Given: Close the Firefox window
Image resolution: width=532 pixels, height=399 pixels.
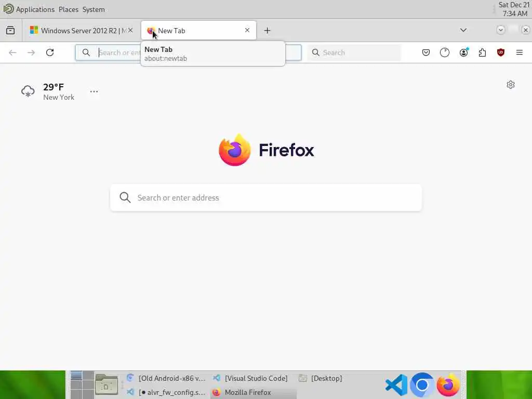Looking at the screenshot, I should pos(526,30).
